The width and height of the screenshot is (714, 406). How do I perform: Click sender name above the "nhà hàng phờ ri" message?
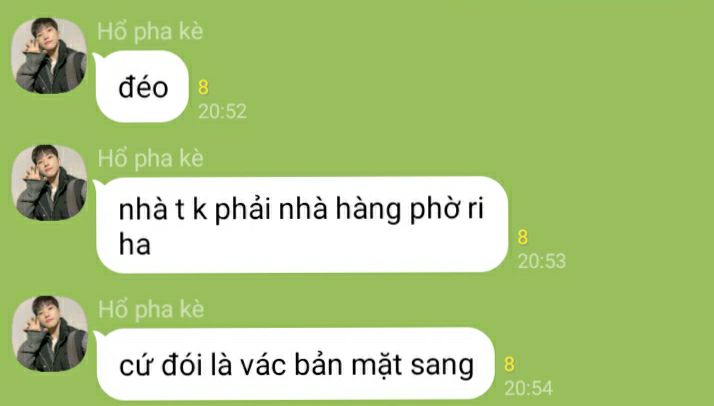[x=150, y=159]
